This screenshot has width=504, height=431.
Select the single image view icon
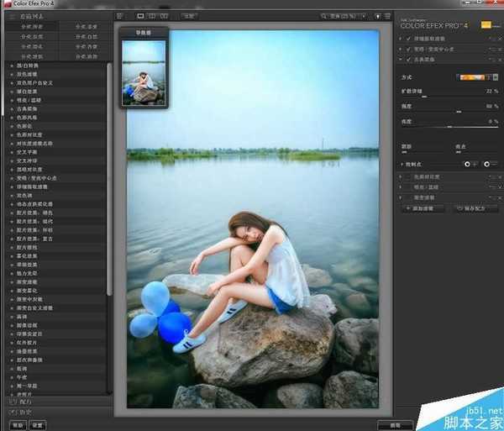[139, 15]
